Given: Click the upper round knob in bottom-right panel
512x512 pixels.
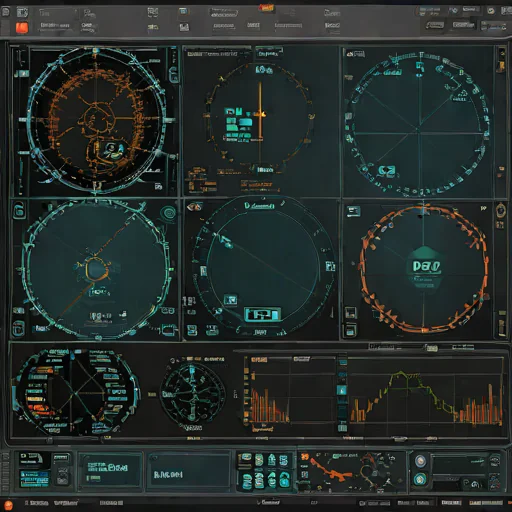Looking at the screenshot, I should point(420,461).
